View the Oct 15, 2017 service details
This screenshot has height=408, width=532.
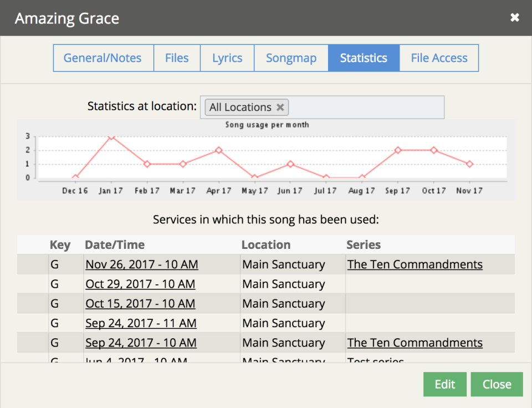click(140, 303)
